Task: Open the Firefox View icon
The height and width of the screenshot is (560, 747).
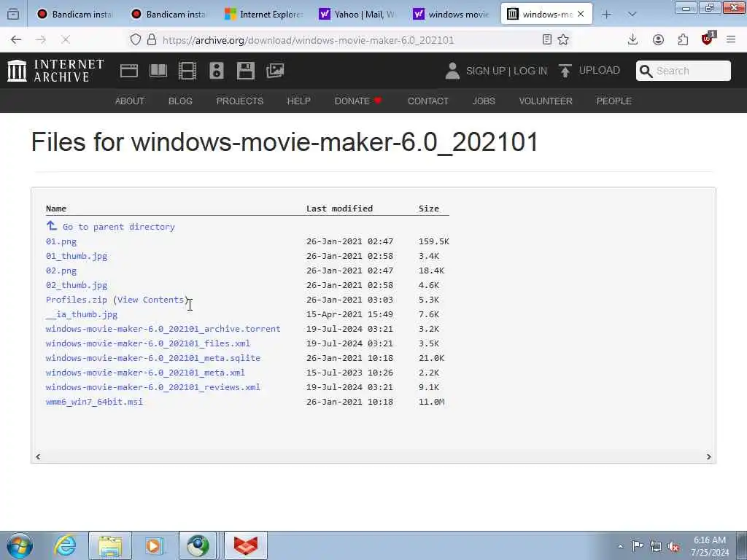Action: tap(13, 15)
